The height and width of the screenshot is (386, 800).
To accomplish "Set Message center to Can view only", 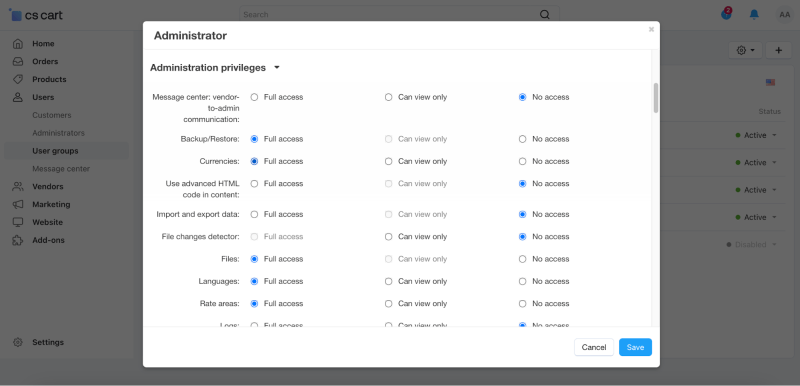I will [x=388, y=97].
